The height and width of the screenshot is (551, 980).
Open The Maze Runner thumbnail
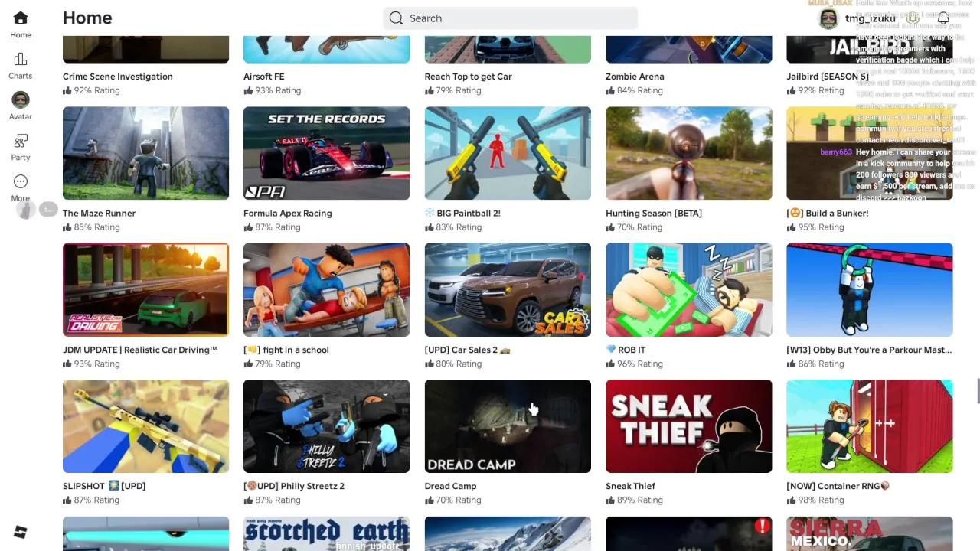145,153
